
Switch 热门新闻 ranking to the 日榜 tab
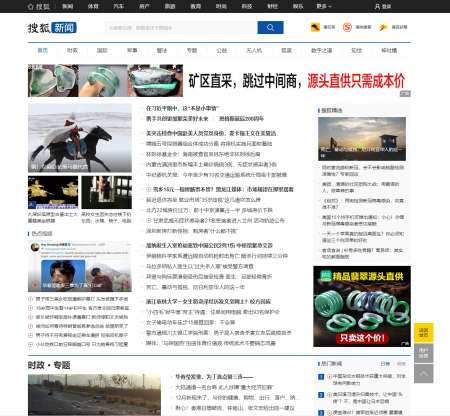point(385,364)
